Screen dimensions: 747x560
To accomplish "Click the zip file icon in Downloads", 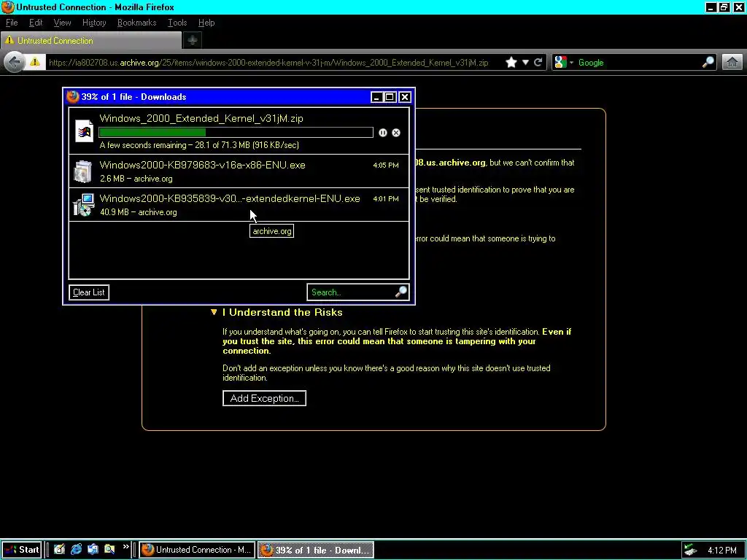I will tap(85, 131).
